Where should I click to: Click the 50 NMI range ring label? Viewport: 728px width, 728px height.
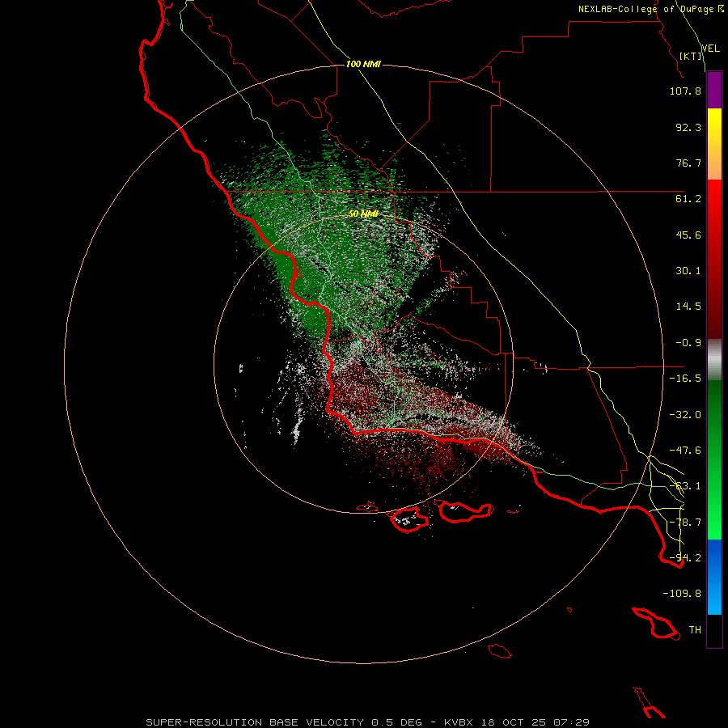[x=363, y=214]
